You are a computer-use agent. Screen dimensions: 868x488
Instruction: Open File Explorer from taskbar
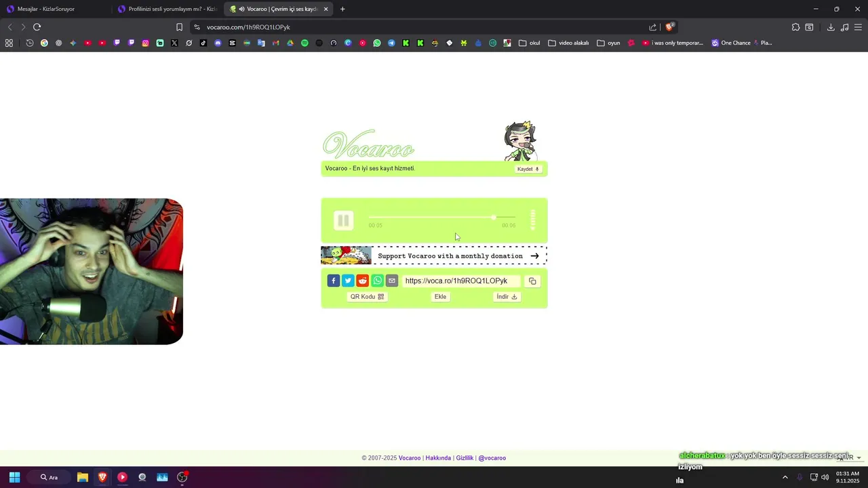coord(82,477)
